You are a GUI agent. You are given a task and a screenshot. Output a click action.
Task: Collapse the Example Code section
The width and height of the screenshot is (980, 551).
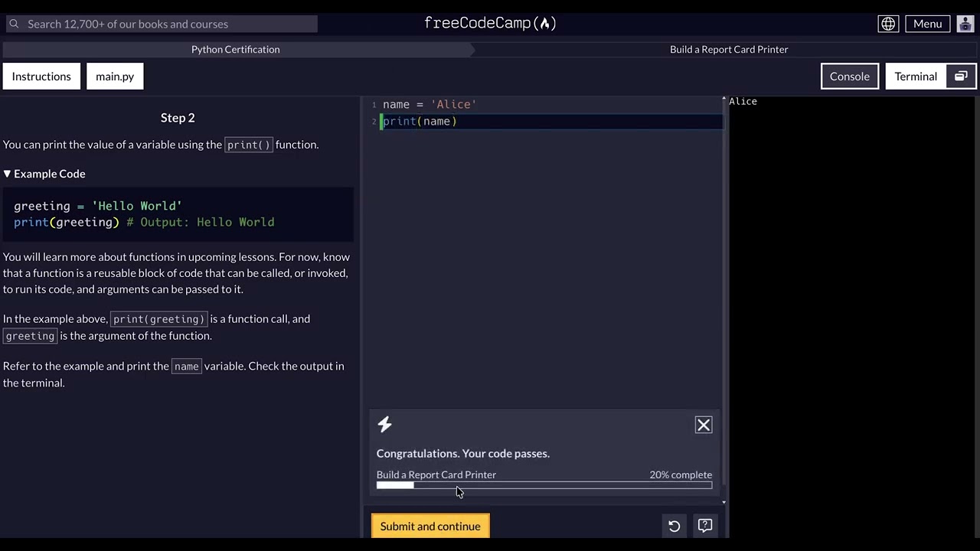(44, 174)
